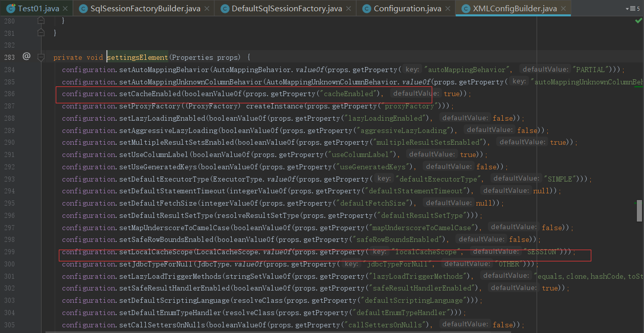The image size is (644, 333).
Task: Click setAggressiveLazyLoading method call
Action: coord(168,130)
